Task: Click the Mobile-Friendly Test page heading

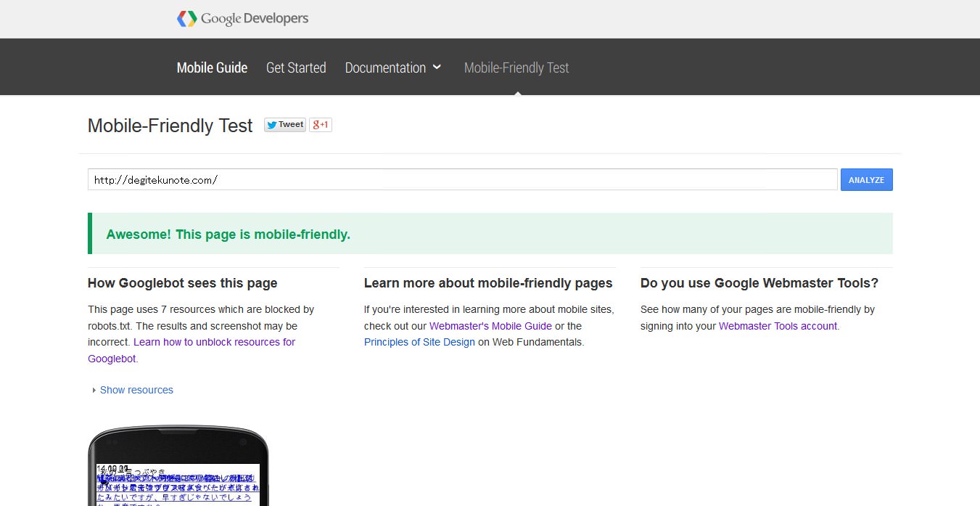Action: (170, 126)
